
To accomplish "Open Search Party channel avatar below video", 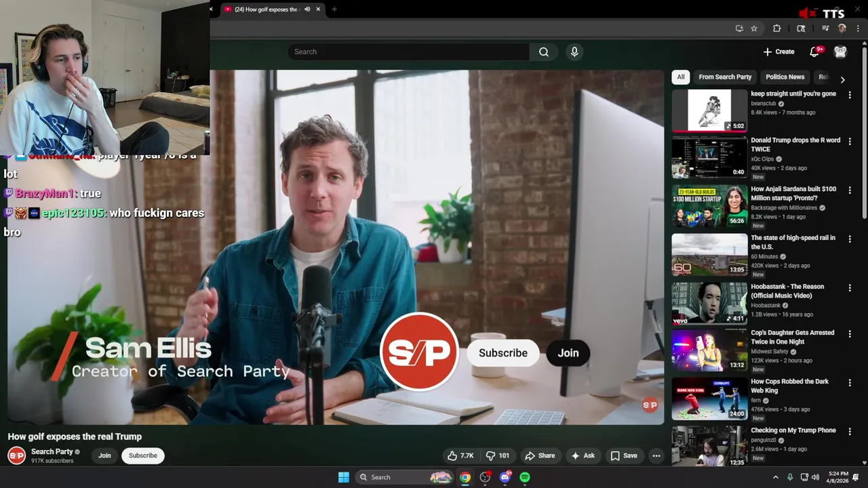I will tap(16, 455).
